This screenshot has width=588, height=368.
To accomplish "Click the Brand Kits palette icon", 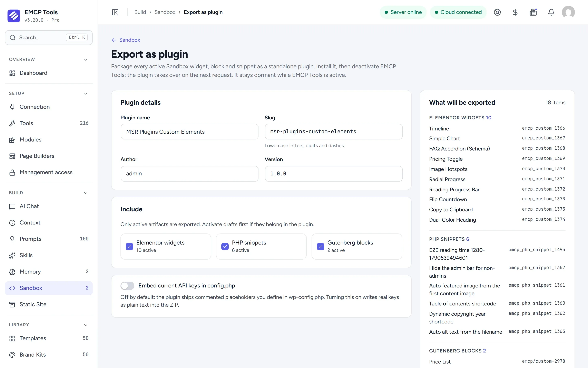I will [12, 355].
